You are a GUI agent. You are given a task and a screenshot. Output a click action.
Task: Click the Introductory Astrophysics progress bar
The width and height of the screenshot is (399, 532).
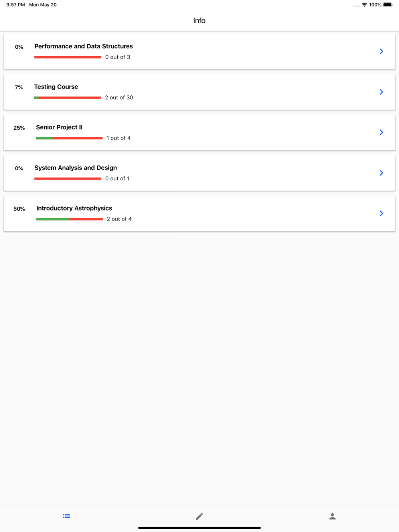tap(69, 219)
